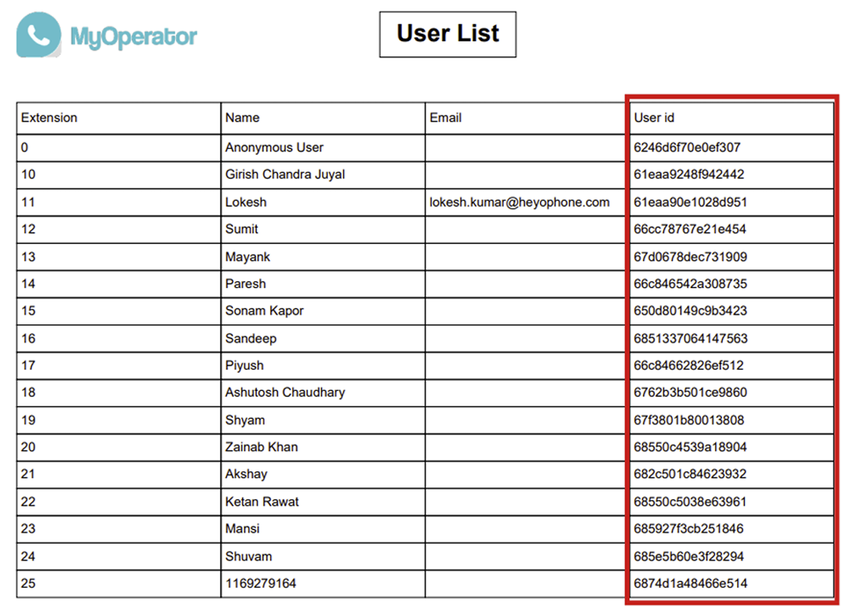Click the Ashutosh Chaudhary name cell

click(285, 392)
